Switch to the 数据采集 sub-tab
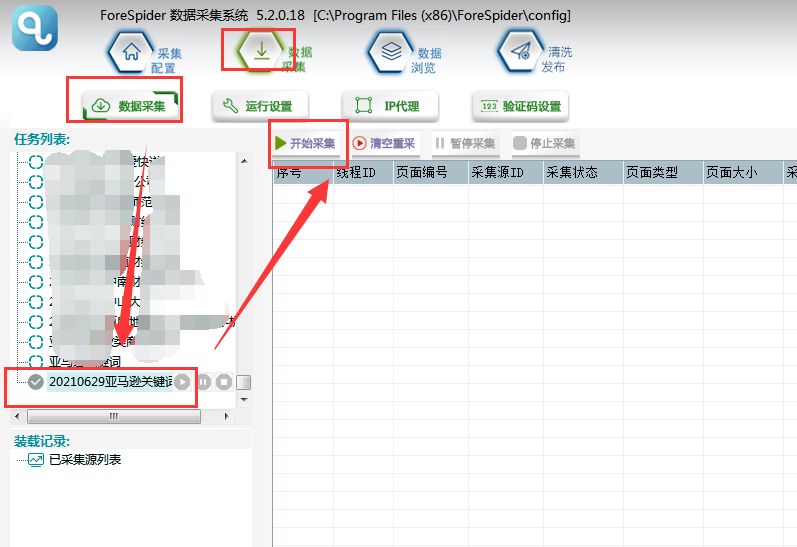This screenshot has width=797, height=547. point(131,106)
